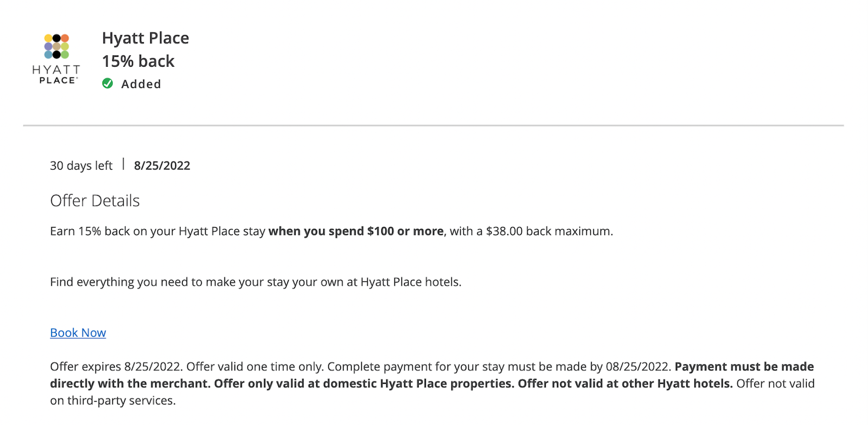Click the horizontal divider line
This screenshot has width=868, height=425.
(x=433, y=126)
